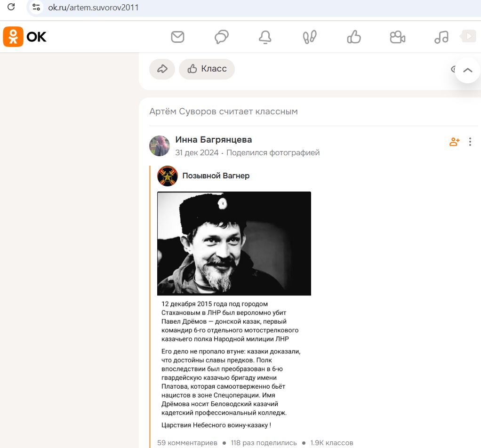Open the Video camera icon
This screenshot has width=481, height=448.
click(x=398, y=37)
